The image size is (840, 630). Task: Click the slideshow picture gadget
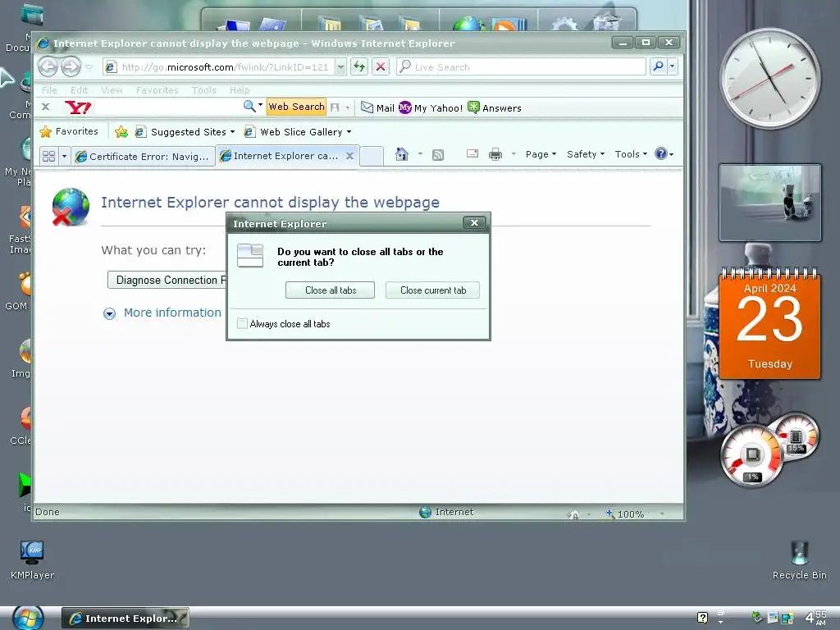click(769, 203)
